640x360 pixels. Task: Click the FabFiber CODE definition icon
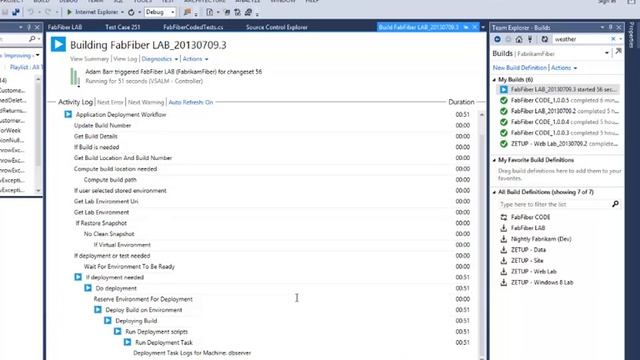tap(504, 217)
